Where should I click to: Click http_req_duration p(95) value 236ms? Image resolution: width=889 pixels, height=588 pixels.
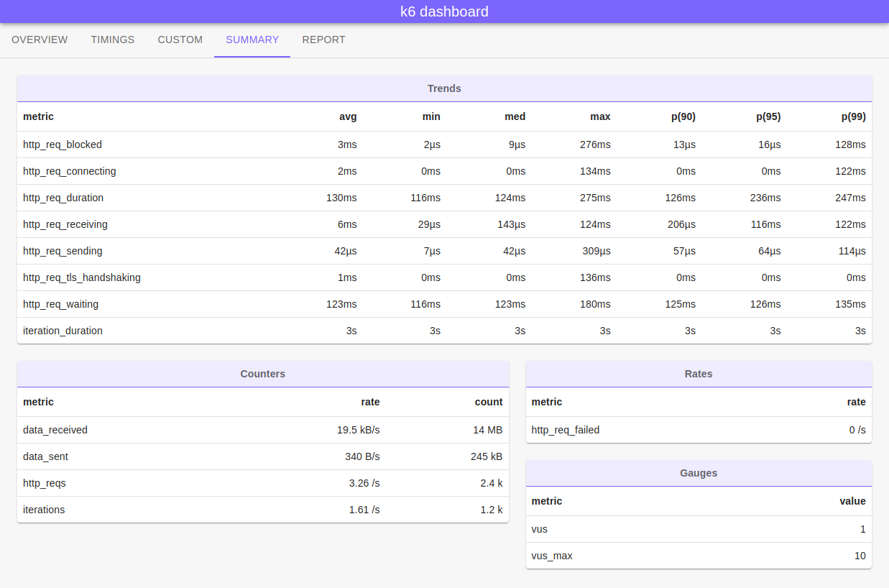[x=765, y=198]
